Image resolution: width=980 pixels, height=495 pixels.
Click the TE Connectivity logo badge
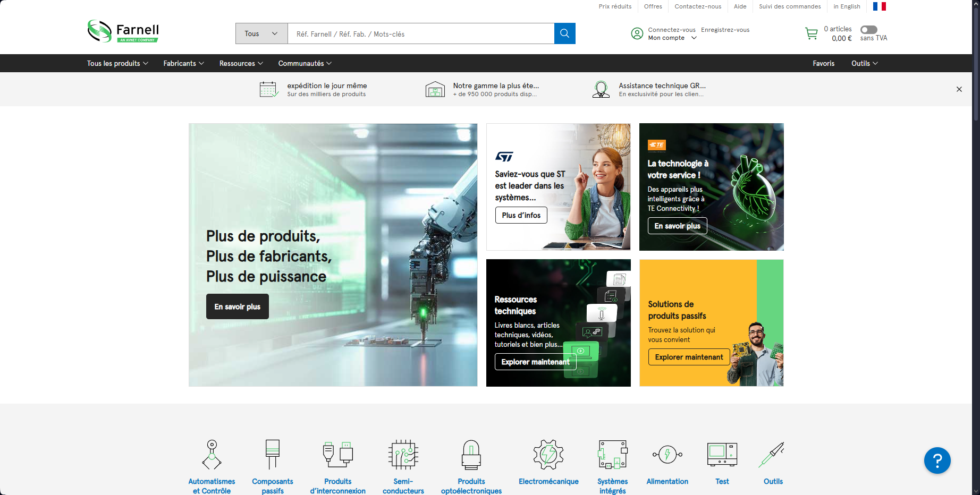tap(657, 145)
